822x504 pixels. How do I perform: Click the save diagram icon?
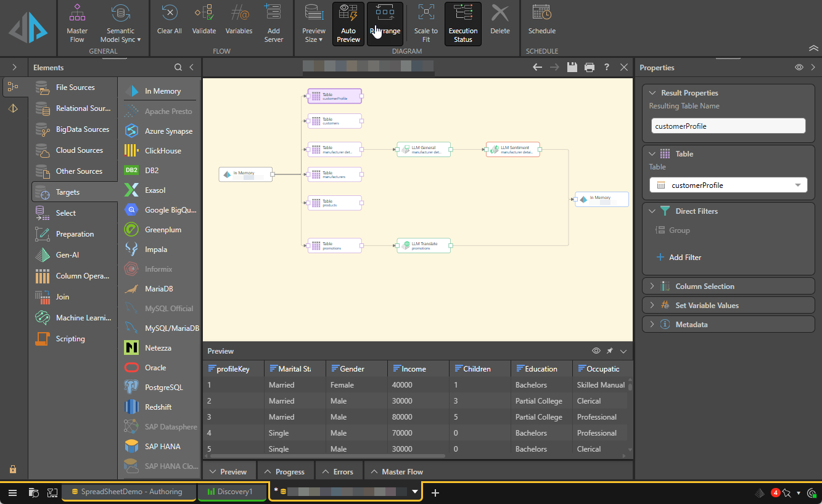pyautogui.click(x=572, y=67)
